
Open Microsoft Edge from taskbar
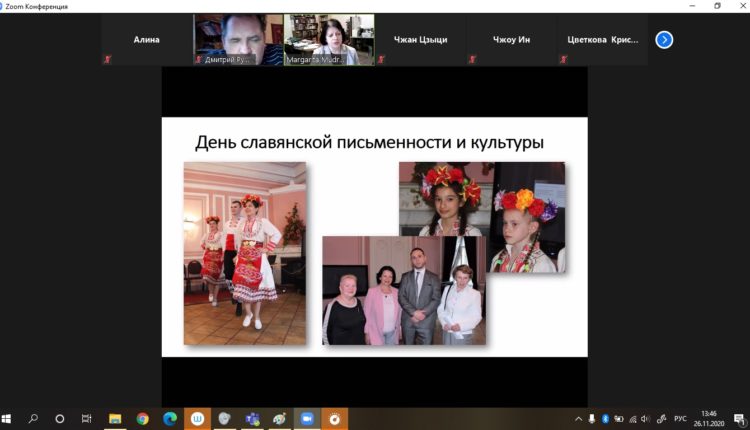click(x=170, y=419)
